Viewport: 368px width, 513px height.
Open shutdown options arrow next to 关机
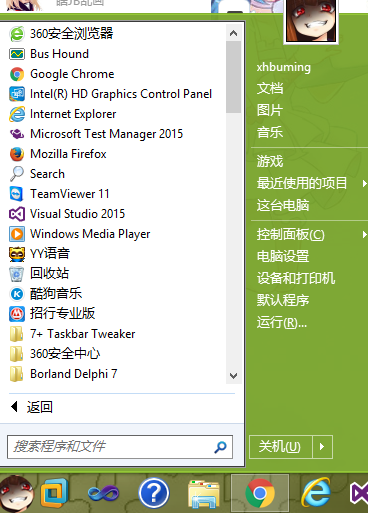pos(322,446)
